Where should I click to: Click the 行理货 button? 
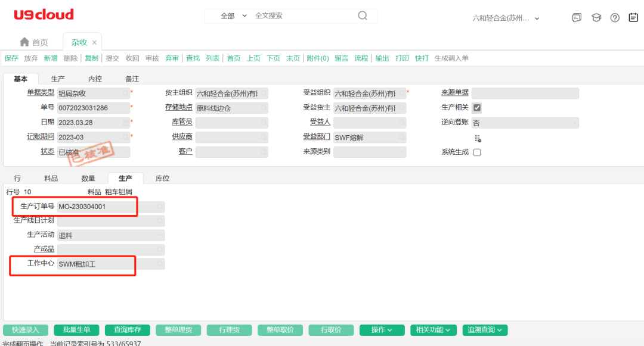pyautogui.click(x=229, y=330)
